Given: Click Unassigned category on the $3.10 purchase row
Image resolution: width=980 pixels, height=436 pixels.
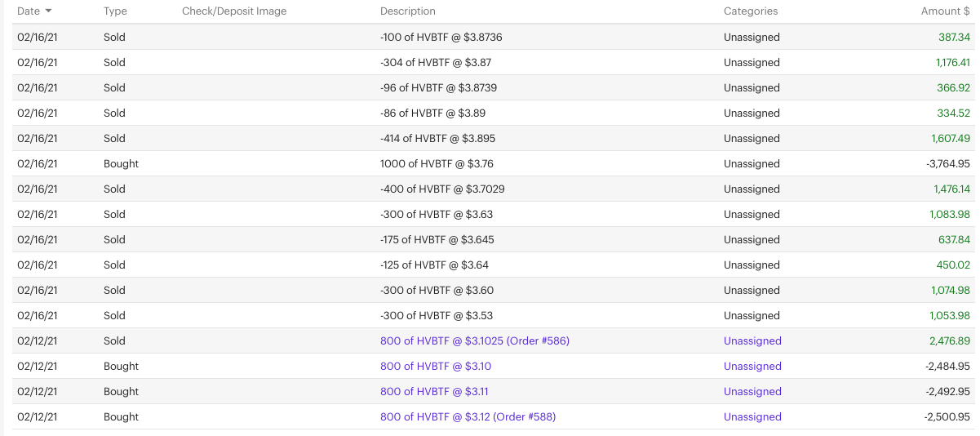Looking at the screenshot, I should (752, 367).
